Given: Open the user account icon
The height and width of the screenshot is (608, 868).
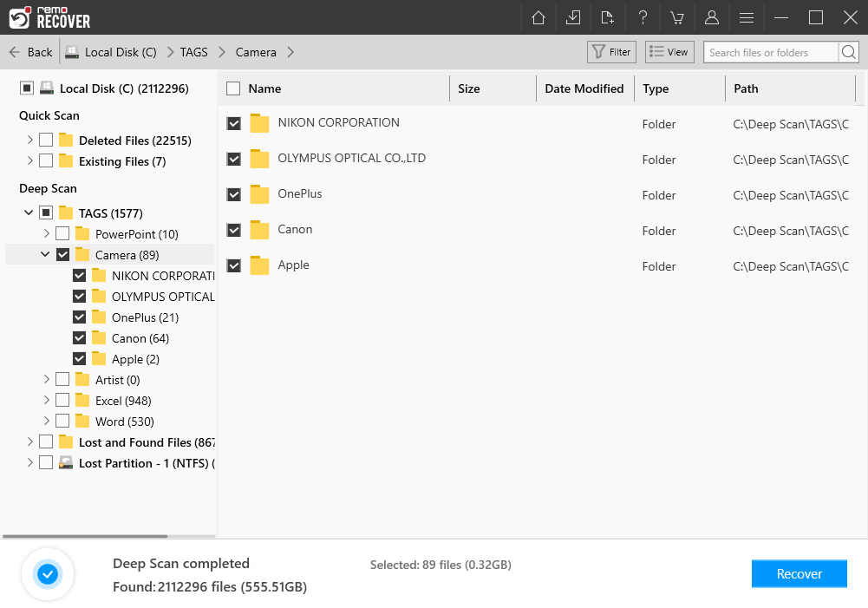Looking at the screenshot, I should tap(711, 17).
